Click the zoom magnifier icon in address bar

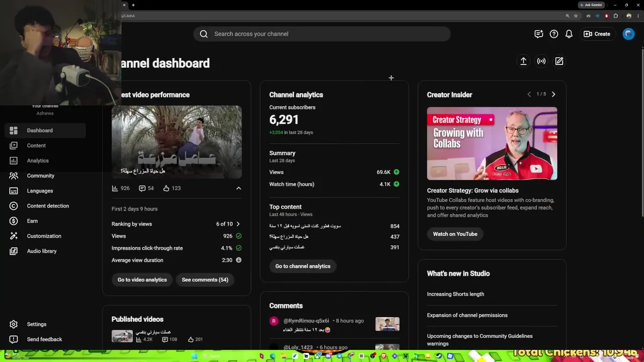click(x=568, y=16)
